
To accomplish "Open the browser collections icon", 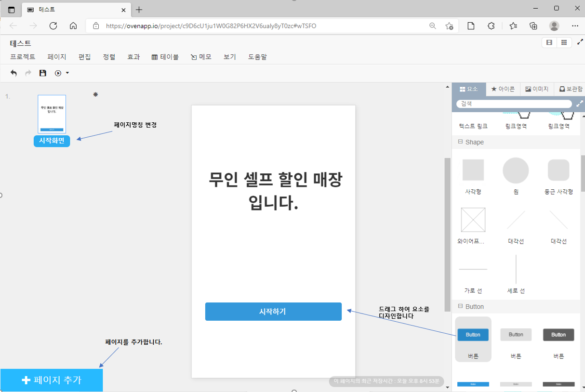I will pyautogui.click(x=533, y=26).
